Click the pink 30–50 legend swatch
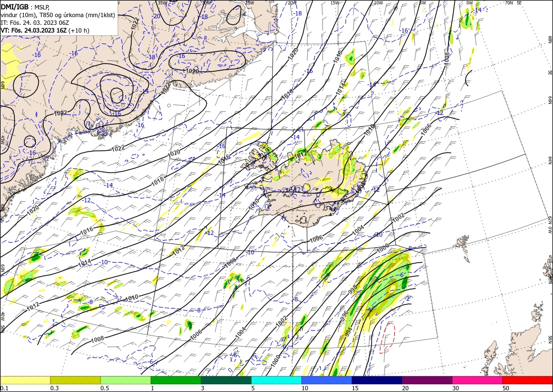This screenshot has width=553, height=392. click(478, 380)
